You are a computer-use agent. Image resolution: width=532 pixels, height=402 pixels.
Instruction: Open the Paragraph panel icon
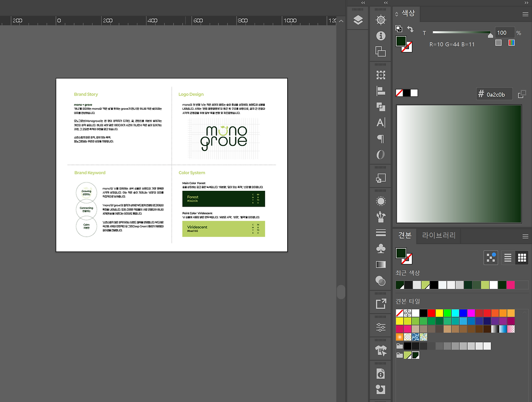tap(381, 138)
